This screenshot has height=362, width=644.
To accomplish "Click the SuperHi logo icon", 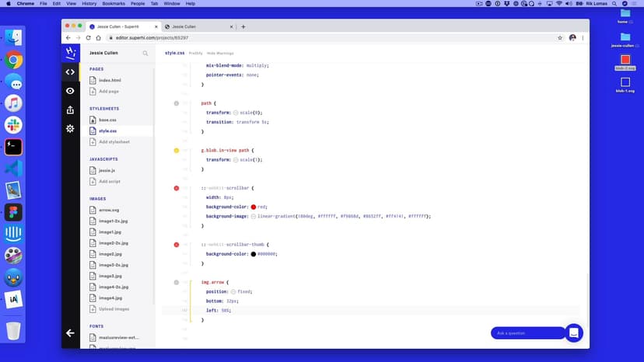I will [x=70, y=53].
